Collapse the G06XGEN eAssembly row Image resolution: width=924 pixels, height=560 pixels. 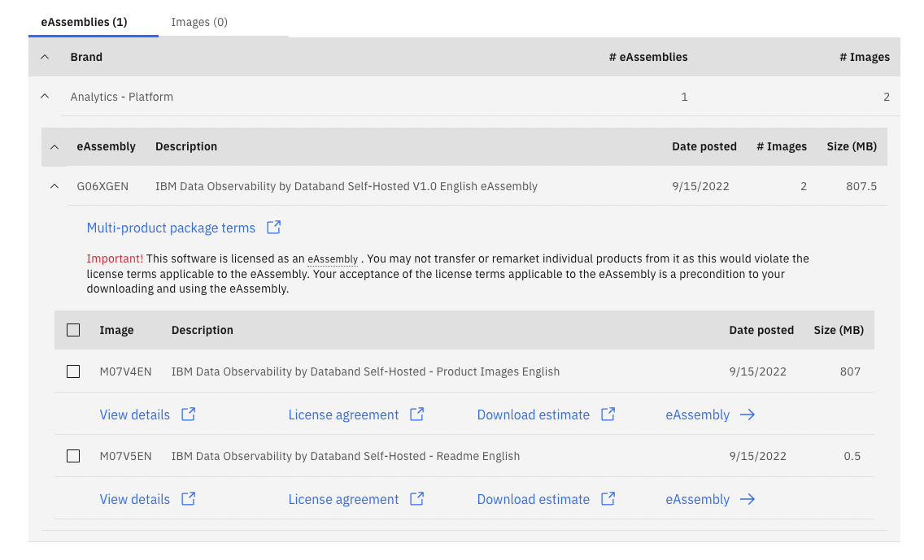pyautogui.click(x=54, y=186)
